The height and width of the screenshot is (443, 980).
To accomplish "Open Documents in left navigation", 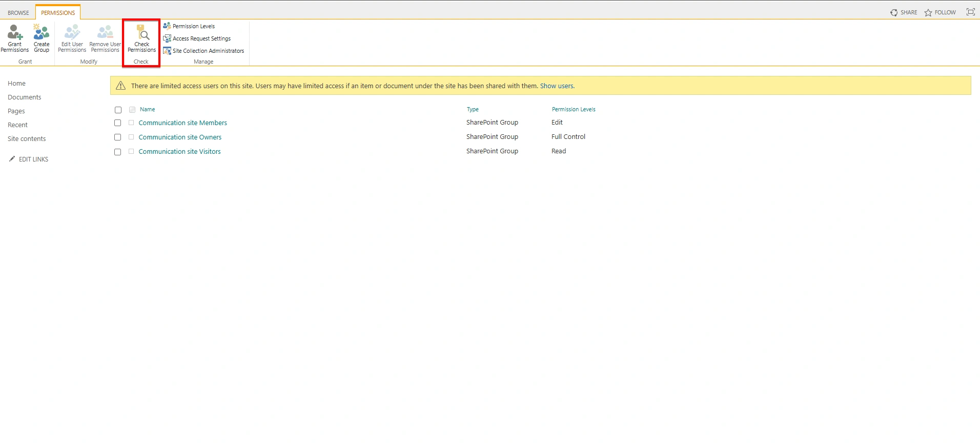I will coord(24,97).
